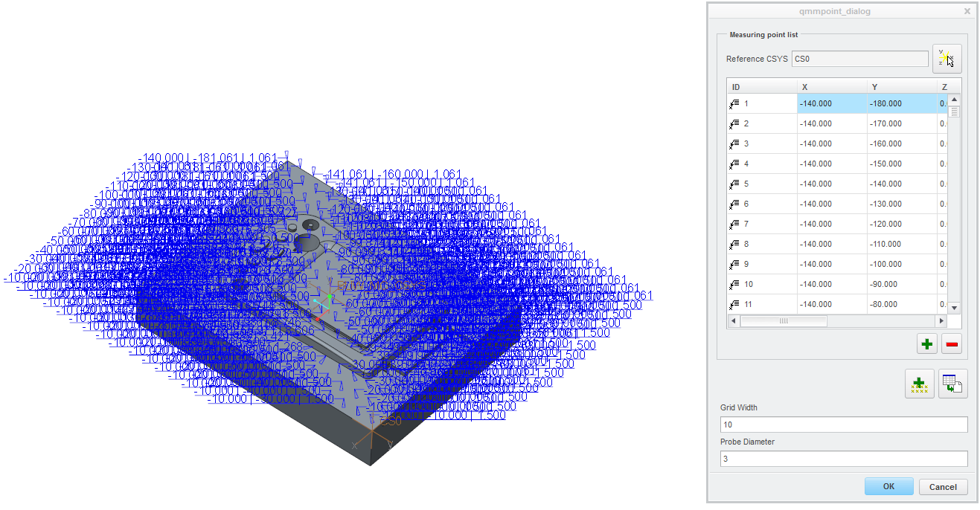
Task: Click the point icon for row 5
Action: click(734, 184)
